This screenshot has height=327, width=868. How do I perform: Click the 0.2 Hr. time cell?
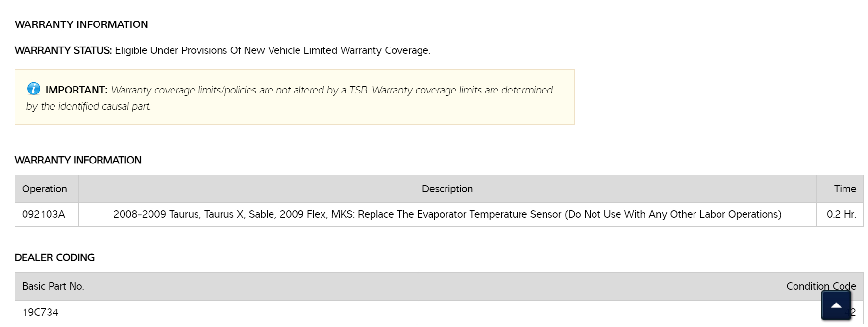pos(841,214)
